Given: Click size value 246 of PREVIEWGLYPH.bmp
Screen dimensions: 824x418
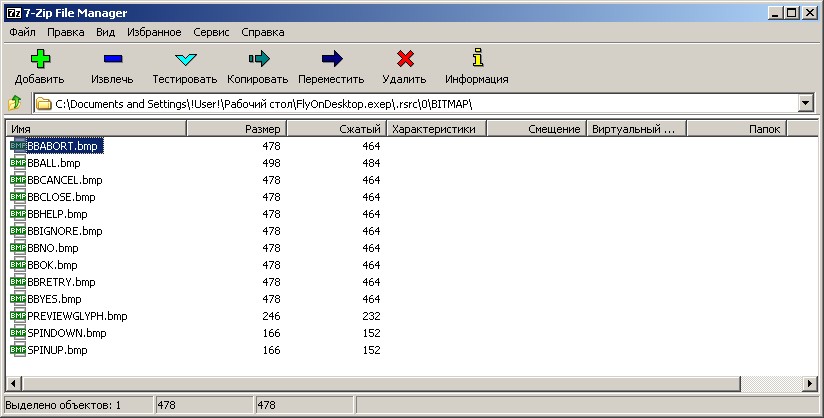Looking at the screenshot, I should (271, 316).
